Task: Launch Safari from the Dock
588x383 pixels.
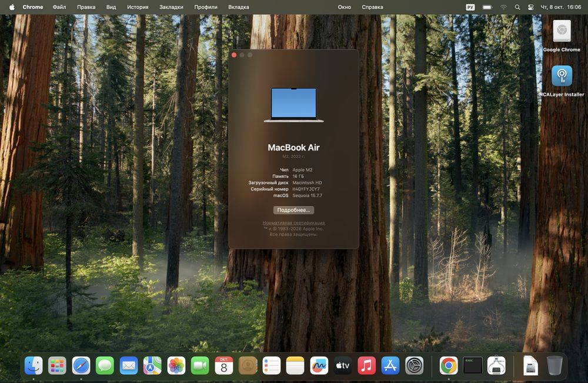Action: [81, 365]
